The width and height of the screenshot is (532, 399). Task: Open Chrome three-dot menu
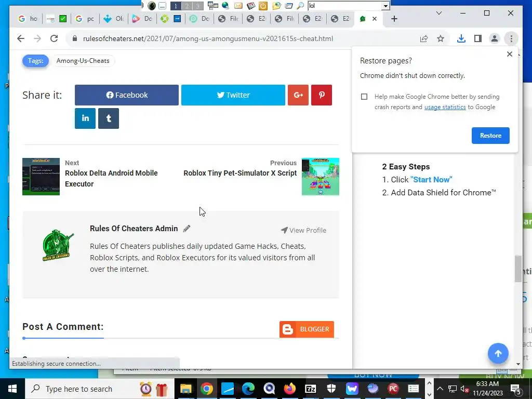[x=511, y=38]
